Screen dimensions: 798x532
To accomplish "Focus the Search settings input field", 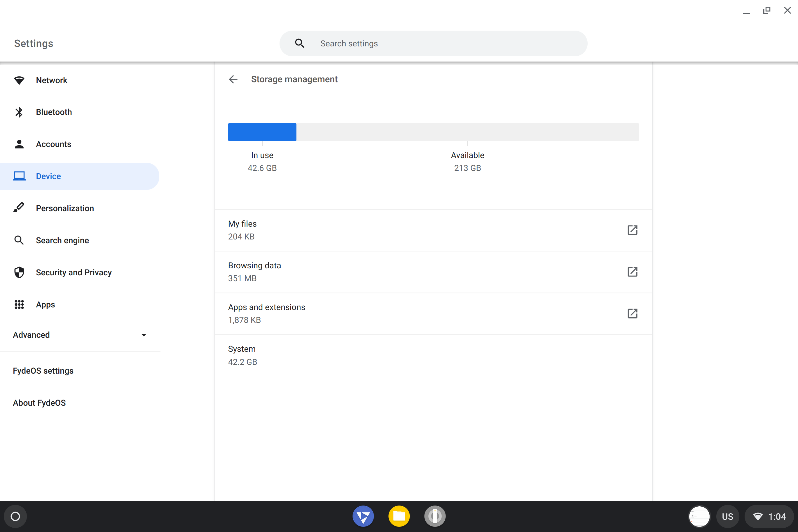I will (x=433, y=43).
